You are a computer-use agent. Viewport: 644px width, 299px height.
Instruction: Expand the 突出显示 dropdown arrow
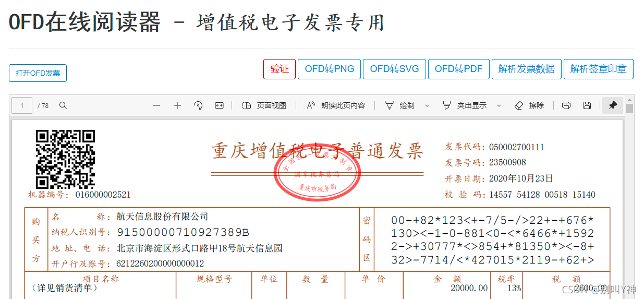click(x=499, y=105)
